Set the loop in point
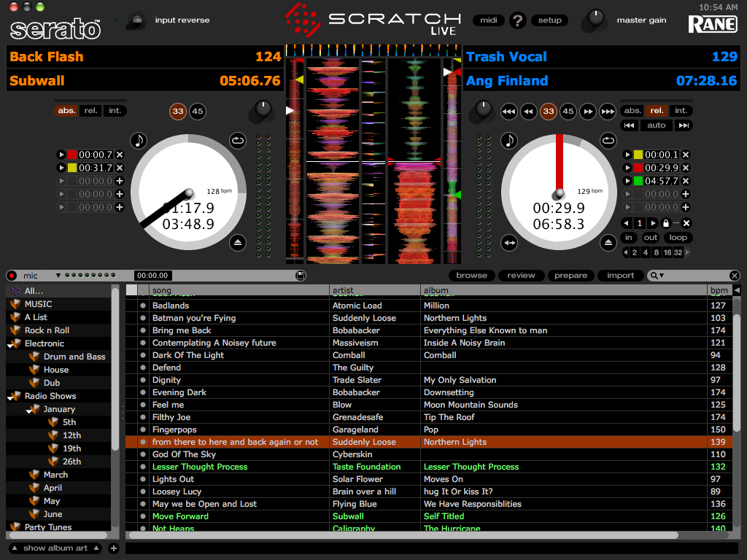 [629, 238]
